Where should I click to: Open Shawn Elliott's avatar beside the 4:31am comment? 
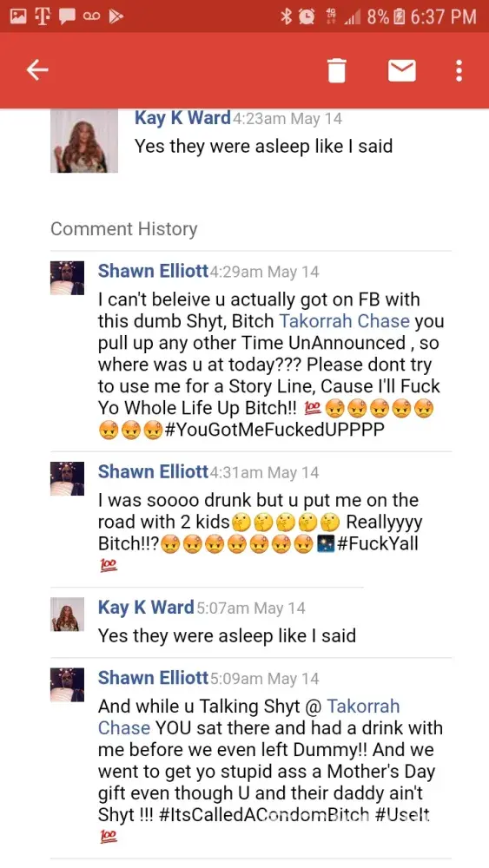click(67, 478)
